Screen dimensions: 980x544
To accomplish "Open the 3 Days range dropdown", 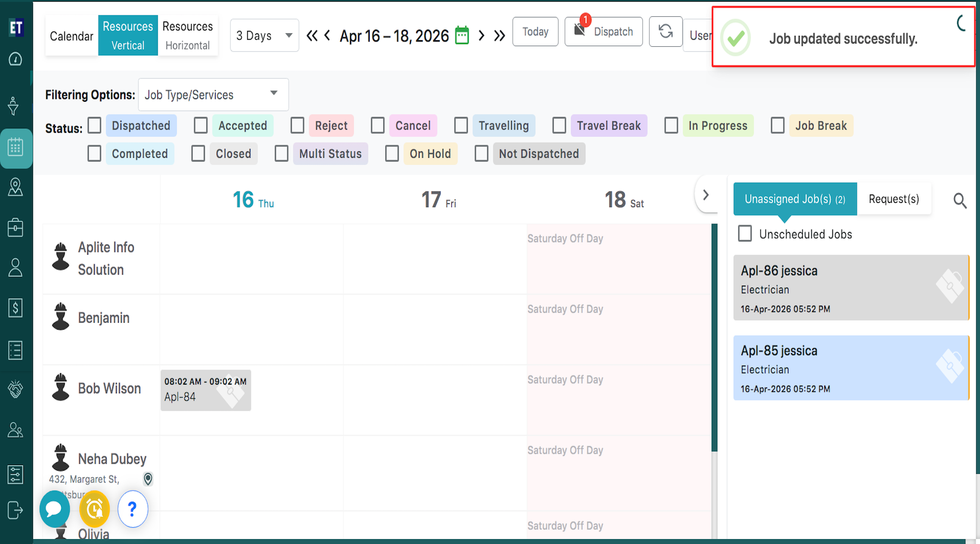I will tap(264, 35).
